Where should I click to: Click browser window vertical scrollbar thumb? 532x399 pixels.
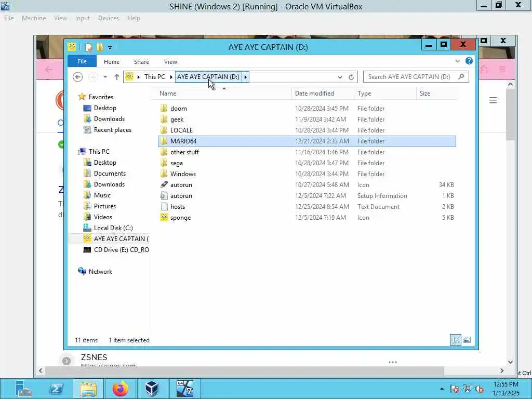(510, 115)
